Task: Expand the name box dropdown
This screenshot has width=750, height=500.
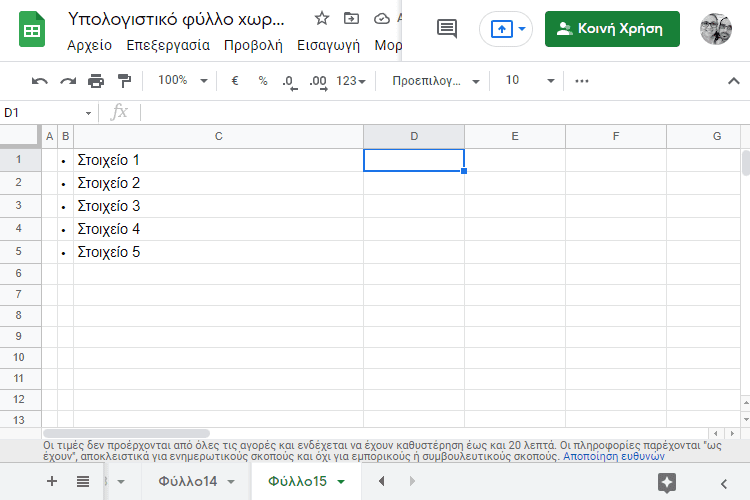Action: click(88, 113)
